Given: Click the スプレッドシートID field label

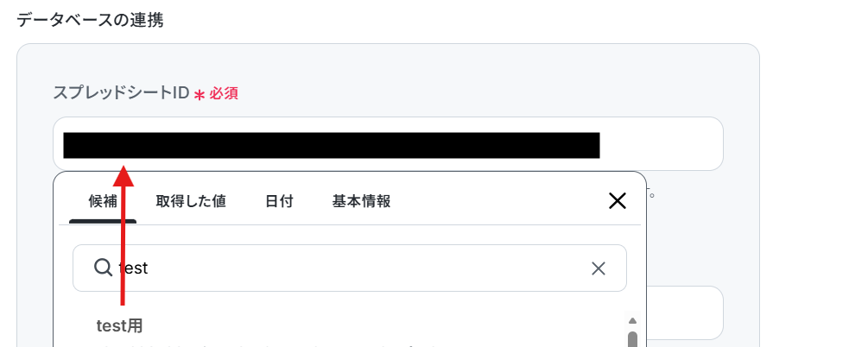Looking at the screenshot, I should click(121, 93).
